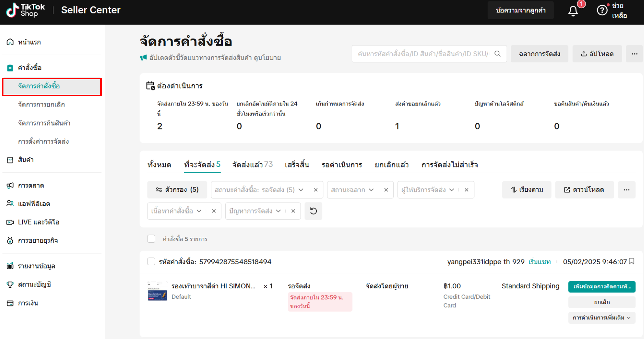Screen dimensions: 644x339
Task: Open the เริ่มแชท link
Action: point(540,262)
